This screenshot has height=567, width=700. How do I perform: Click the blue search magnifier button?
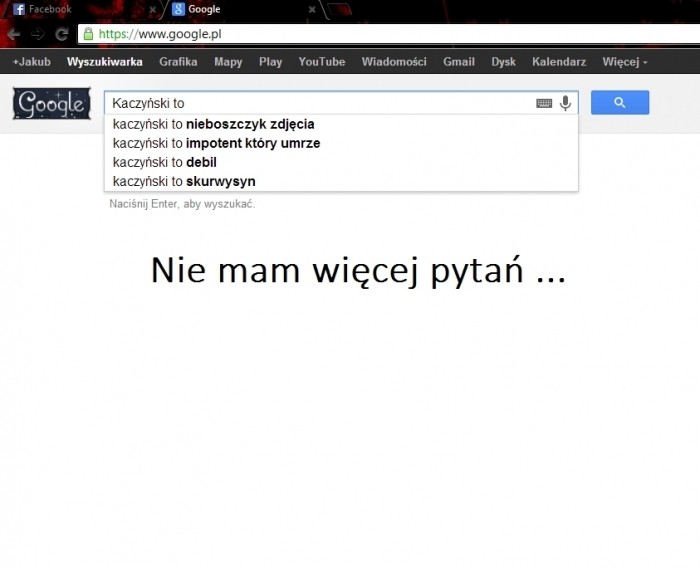(619, 103)
